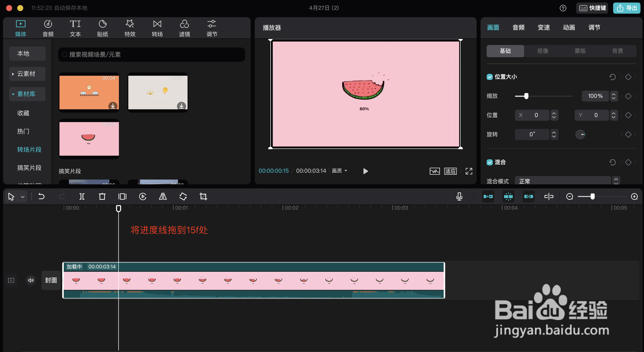Screen dimensions: 644x352
Task: Open the 画质 quality dropdown
Action: coord(339,171)
